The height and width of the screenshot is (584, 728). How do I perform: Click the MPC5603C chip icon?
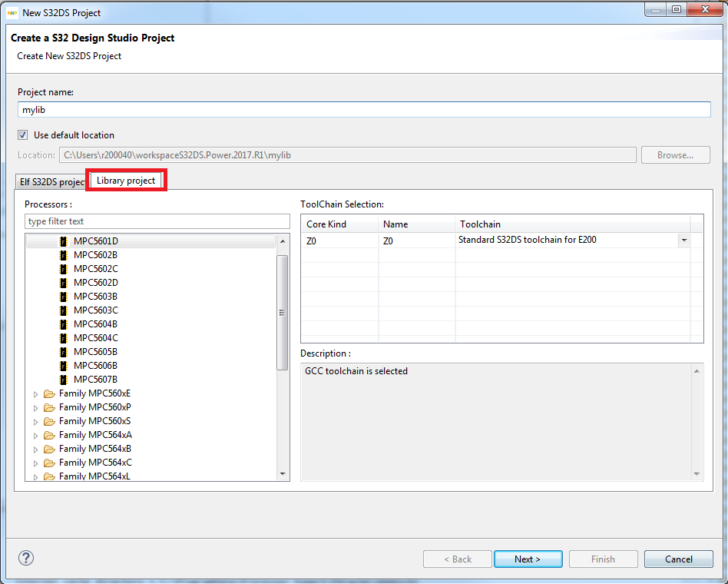tap(64, 310)
